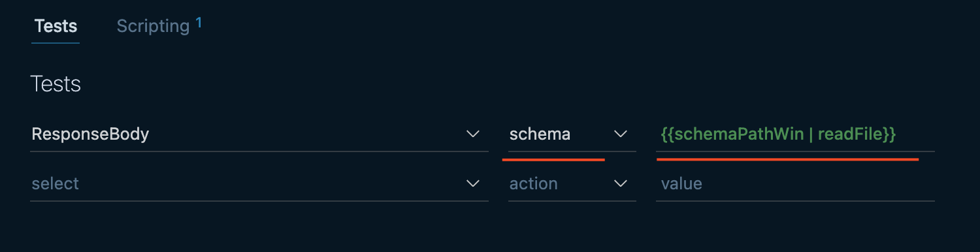Click the chevron arrow next to schema
The image size is (980, 252).
tap(620, 134)
